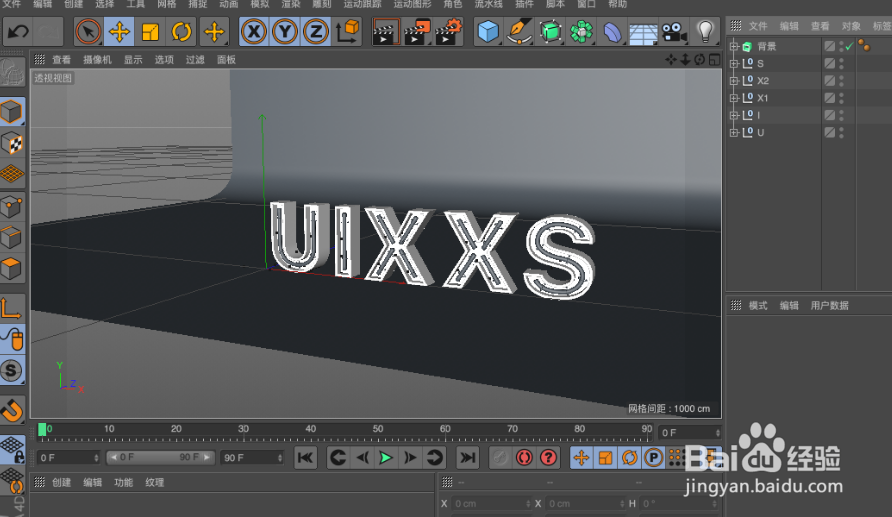Open Render Settings clapperboard with gear
Image resolution: width=892 pixels, height=517 pixels.
click(x=448, y=32)
